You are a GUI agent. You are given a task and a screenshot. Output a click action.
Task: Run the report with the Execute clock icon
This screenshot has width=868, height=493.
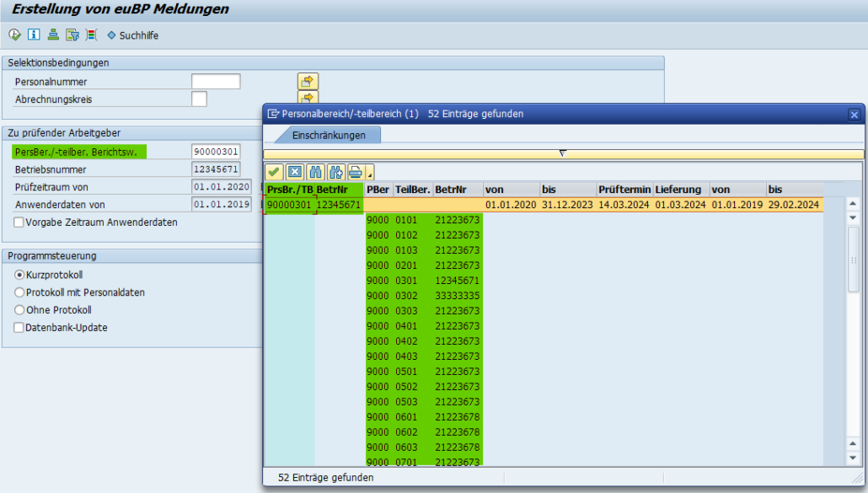coord(14,35)
